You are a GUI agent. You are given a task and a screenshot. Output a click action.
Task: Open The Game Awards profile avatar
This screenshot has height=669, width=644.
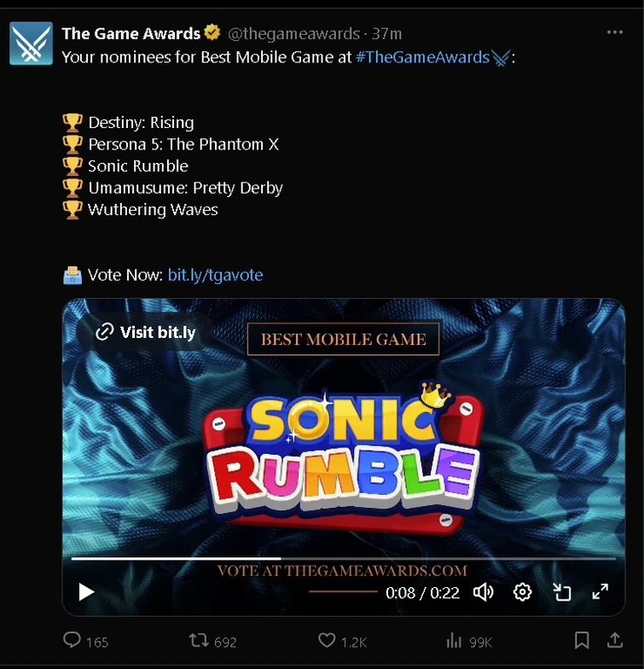click(31, 44)
